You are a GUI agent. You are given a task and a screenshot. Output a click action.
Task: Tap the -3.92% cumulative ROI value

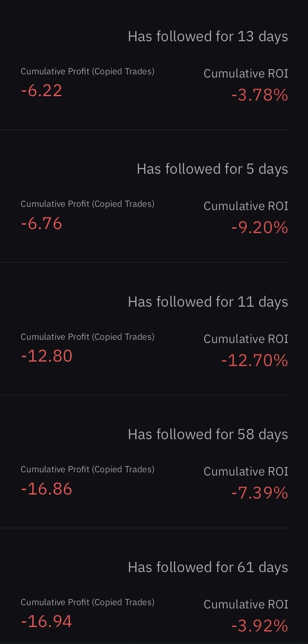(x=260, y=626)
